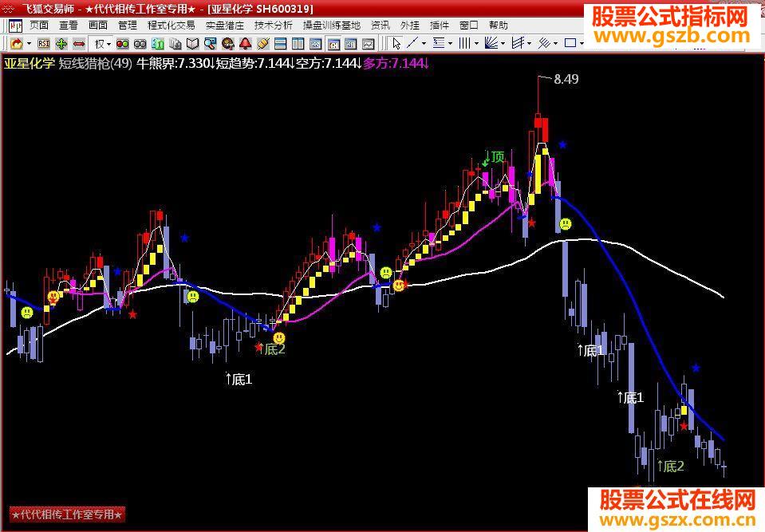
Task: Click the yellow pencil tag icon
Action: point(263,44)
